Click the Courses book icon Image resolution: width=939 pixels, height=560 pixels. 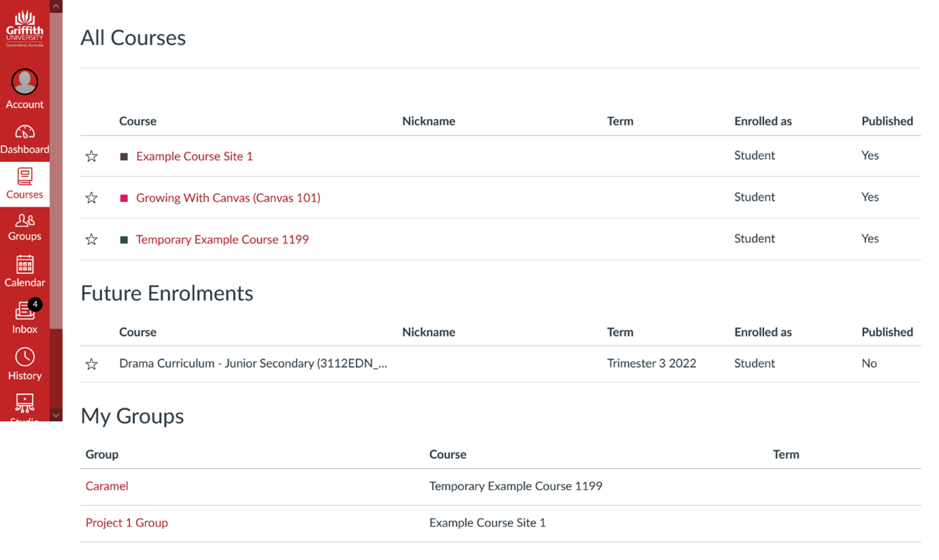(25, 177)
